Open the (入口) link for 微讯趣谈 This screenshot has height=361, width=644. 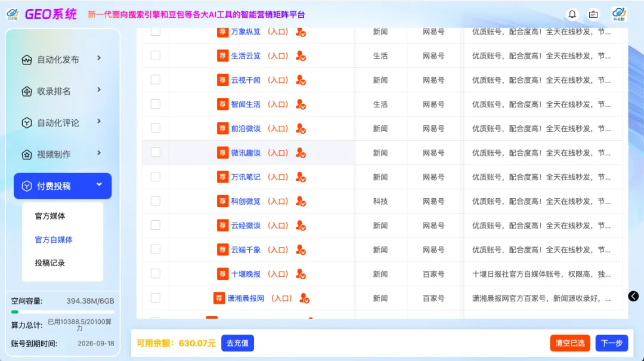pyautogui.click(x=278, y=153)
